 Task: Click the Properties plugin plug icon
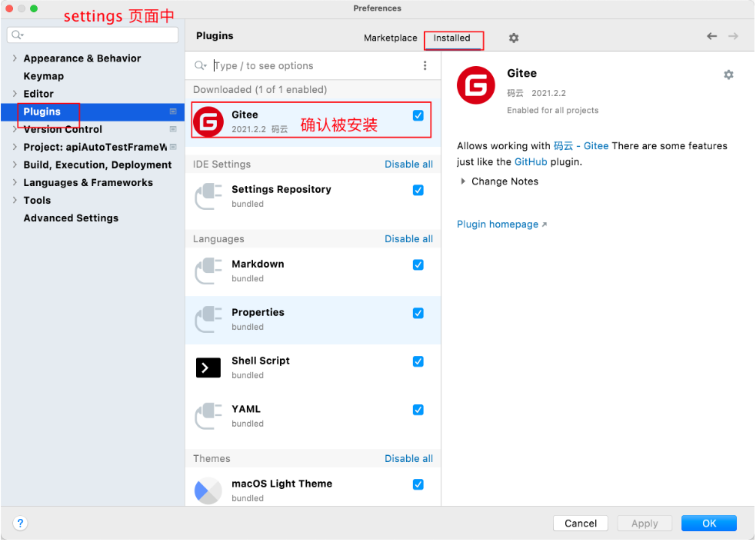[208, 319]
